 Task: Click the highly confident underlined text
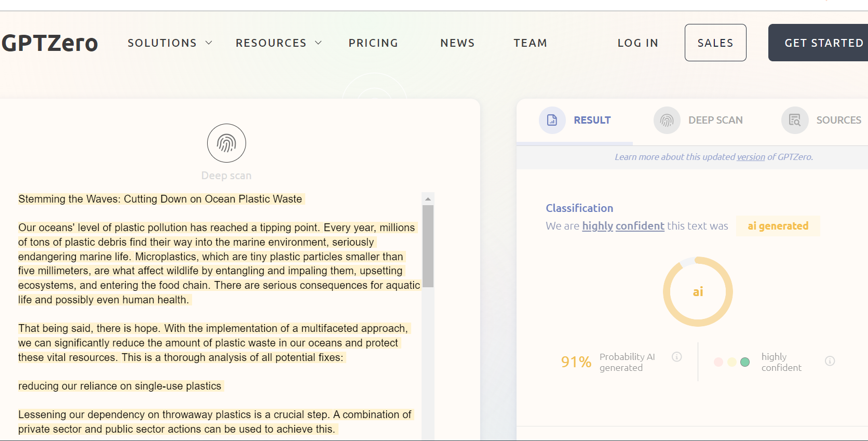pos(623,226)
